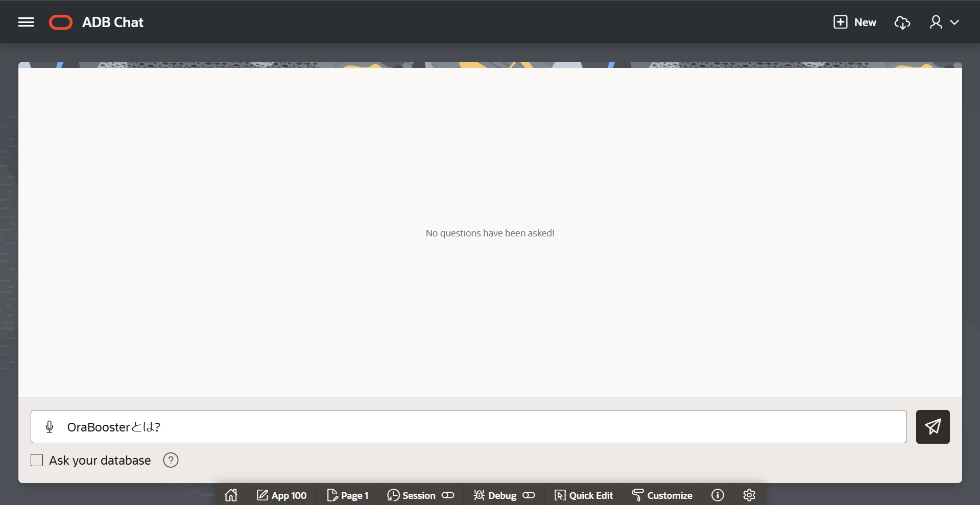Send the question with paper plane button
This screenshot has height=505, width=980.
(933, 427)
